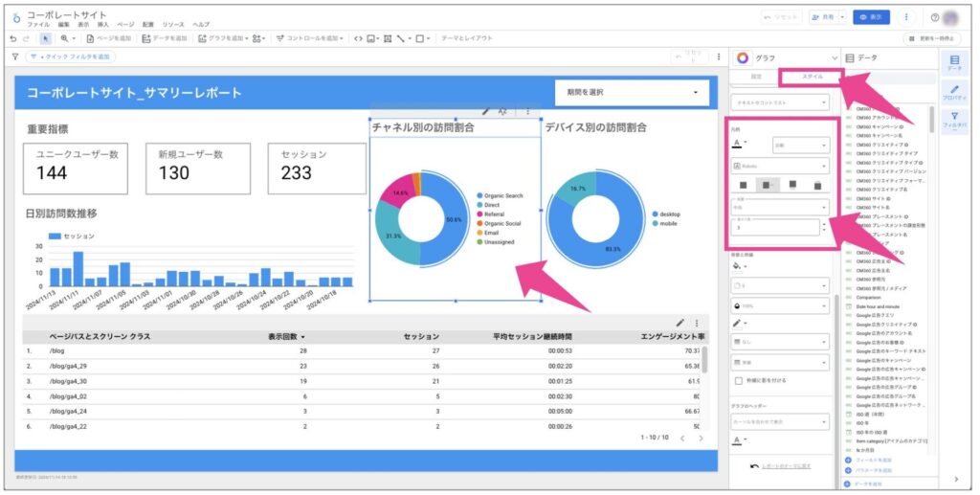
Task: Set legend position to bottom (third icon)
Action: [792, 186]
